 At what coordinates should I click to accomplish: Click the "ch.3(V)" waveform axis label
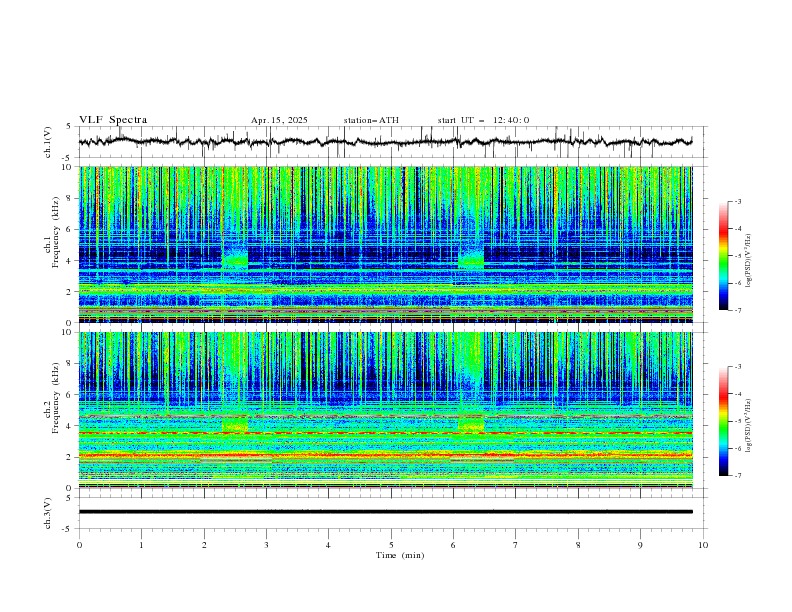tap(48, 513)
